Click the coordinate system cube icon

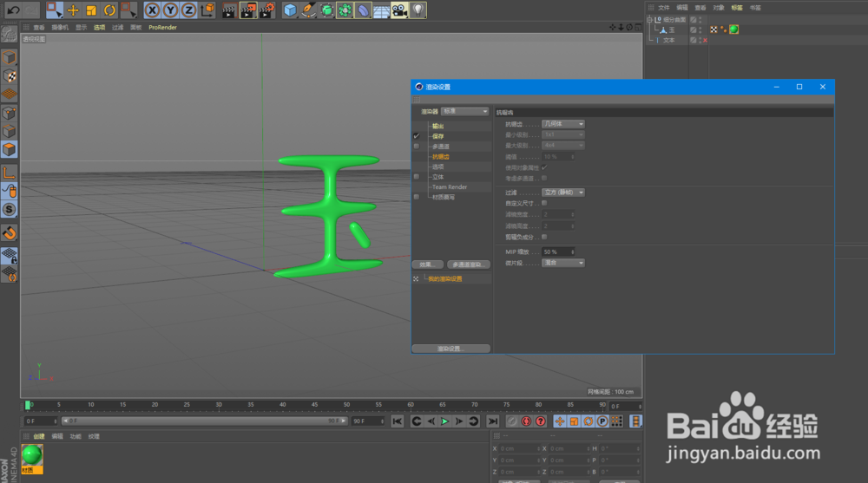pos(207,10)
